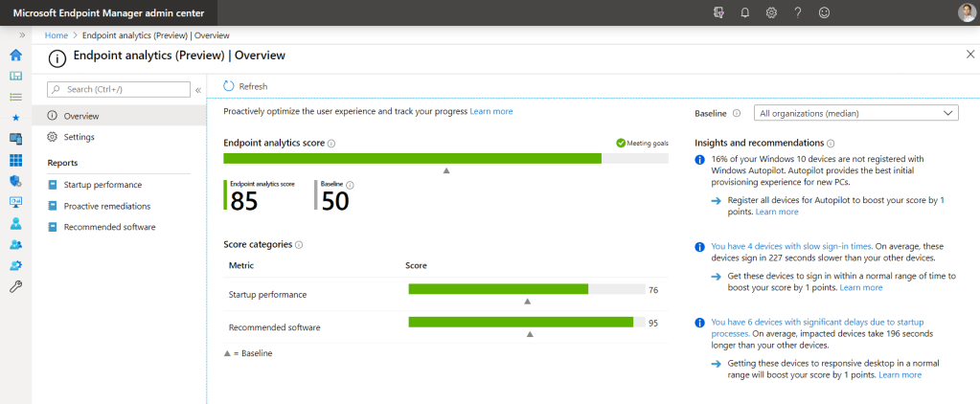
Task: Open the Proactive remediations report
Action: (x=106, y=206)
